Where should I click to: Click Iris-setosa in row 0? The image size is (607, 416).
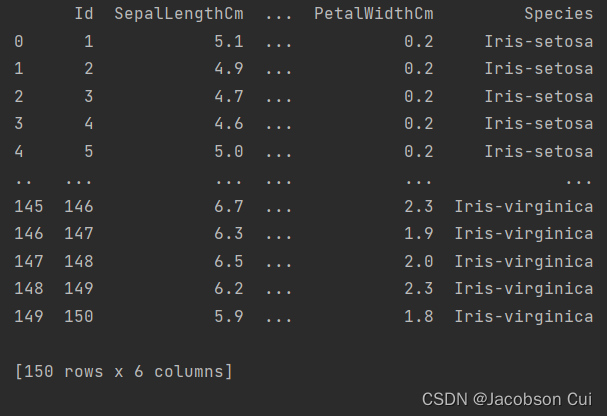coord(538,41)
